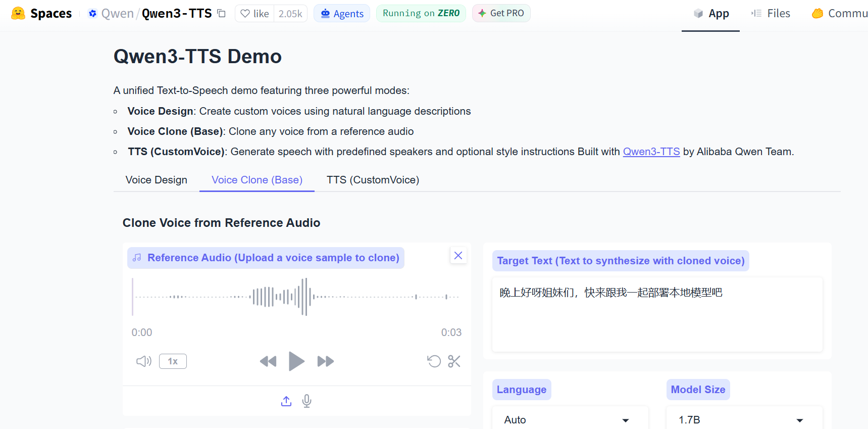Click the 'Target Text' label
The height and width of the screenshot is (429, 868).
[621, 261]
